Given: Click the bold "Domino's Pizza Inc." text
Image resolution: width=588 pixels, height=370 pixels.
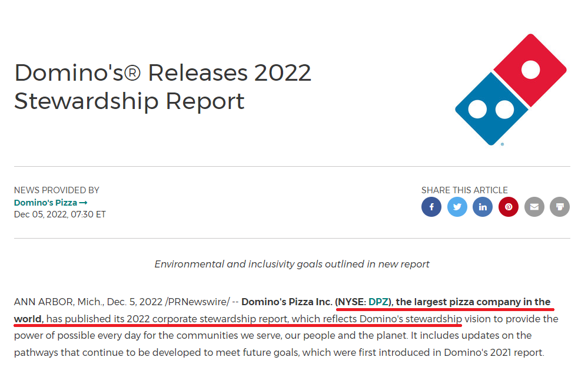Looking at the screenshot, I should click(x=287, y=302).
